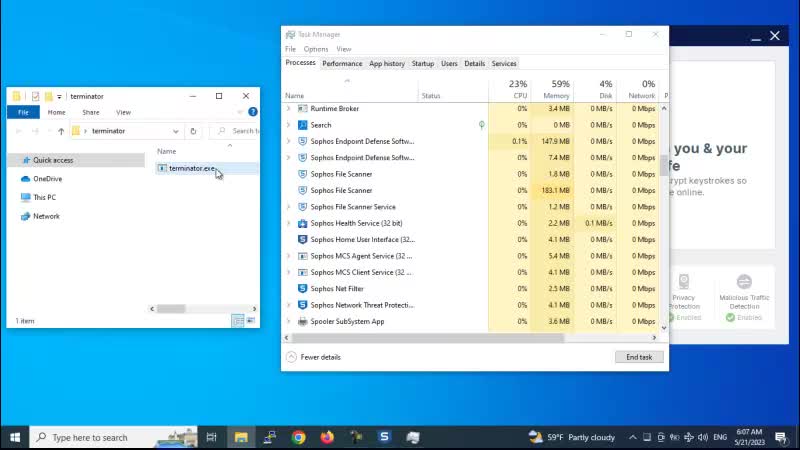Viewport: 800px width, 450px height.
Task: Show hidden system tray icons
Action: pyautogui.click(x=632, y=437)
